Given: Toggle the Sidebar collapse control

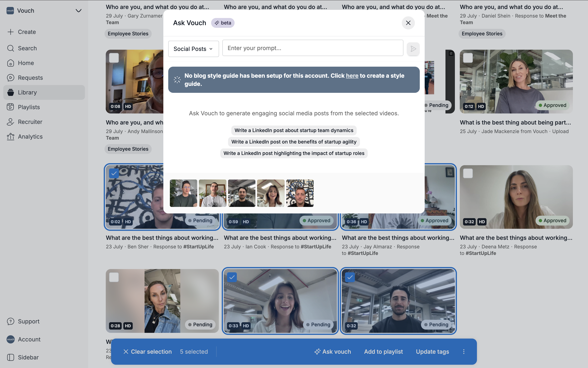Looking at the screenshot, I should point(23,357).
